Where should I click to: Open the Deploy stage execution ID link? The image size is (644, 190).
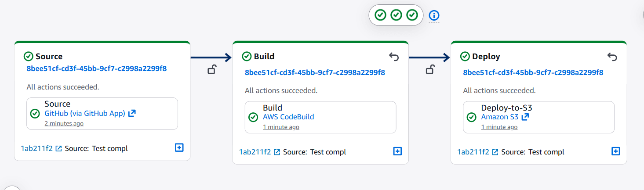pos(533,72)
